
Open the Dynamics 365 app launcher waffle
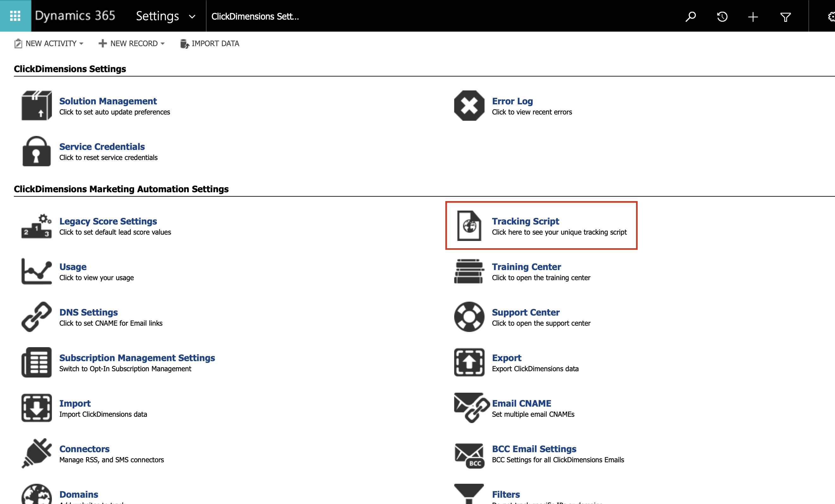point(15,16)
